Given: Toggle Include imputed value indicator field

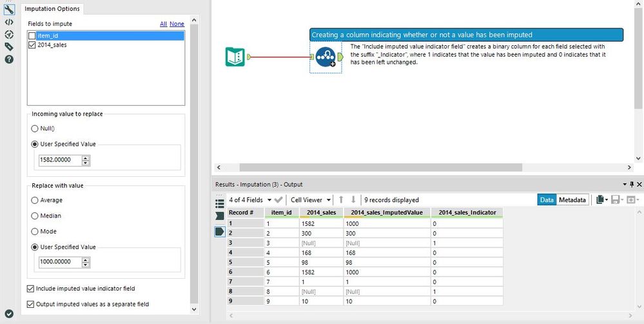Looking at the screenshot, I should point(30,289).
